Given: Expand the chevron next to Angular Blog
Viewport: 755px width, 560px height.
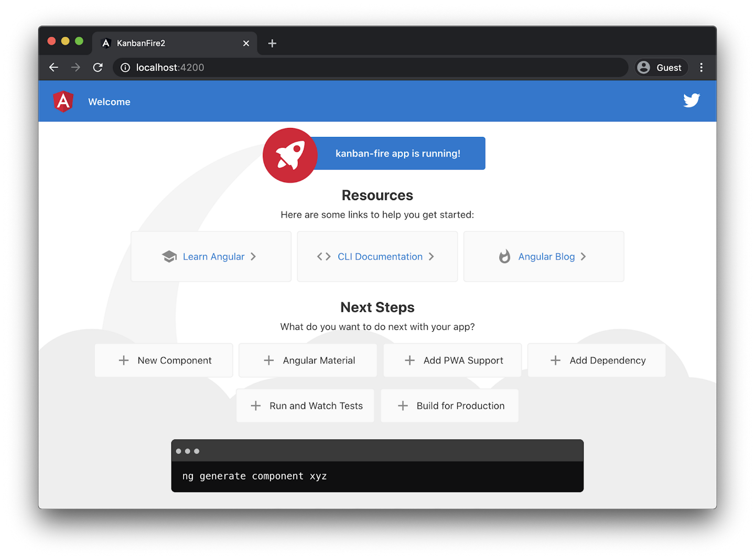Looking at the screenshot, I should tap(585, 256).
